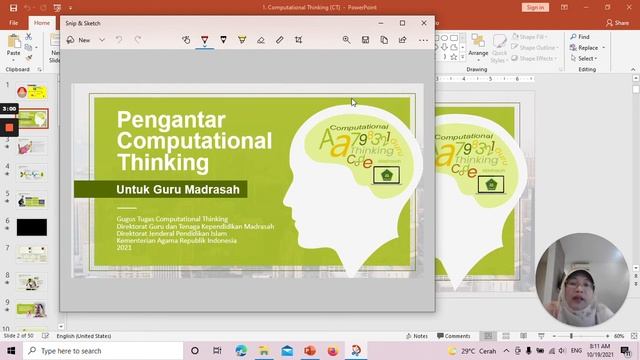Toggle the Notes pane in status bar

tap(417, 336)
